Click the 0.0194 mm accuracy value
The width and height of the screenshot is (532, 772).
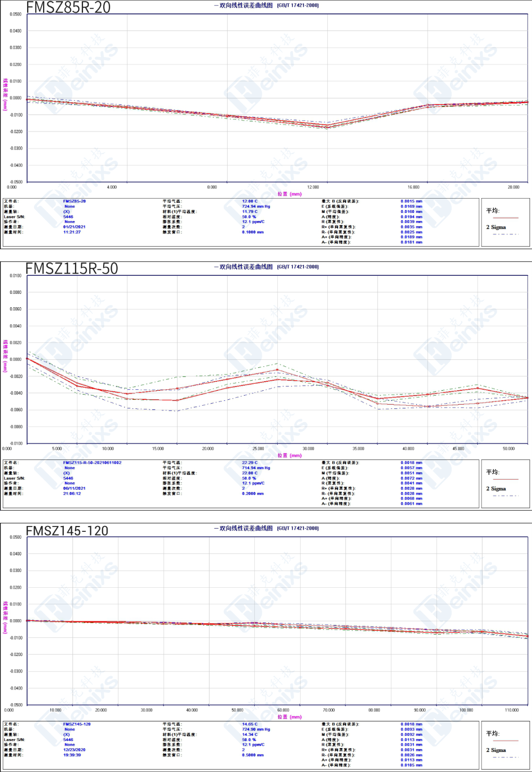click(x=411, y=217)
